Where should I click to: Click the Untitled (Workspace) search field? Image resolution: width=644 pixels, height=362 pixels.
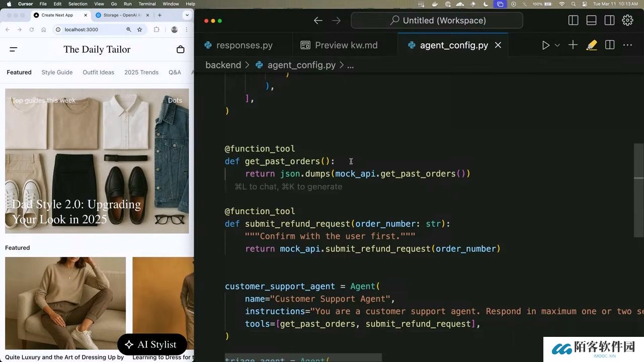(437, 21)
